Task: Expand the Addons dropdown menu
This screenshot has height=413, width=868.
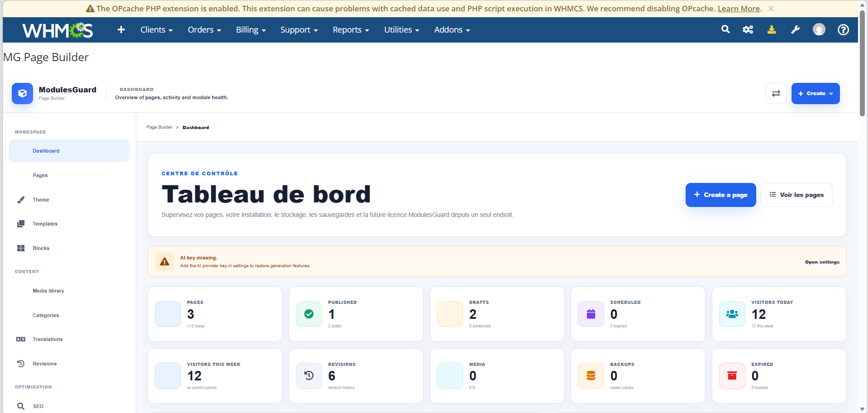Action: tap(452, 29)
